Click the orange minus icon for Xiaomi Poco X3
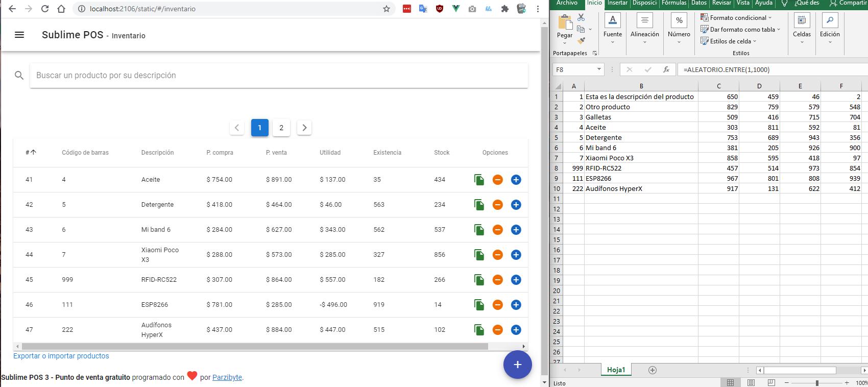 (x=498, y=255)
